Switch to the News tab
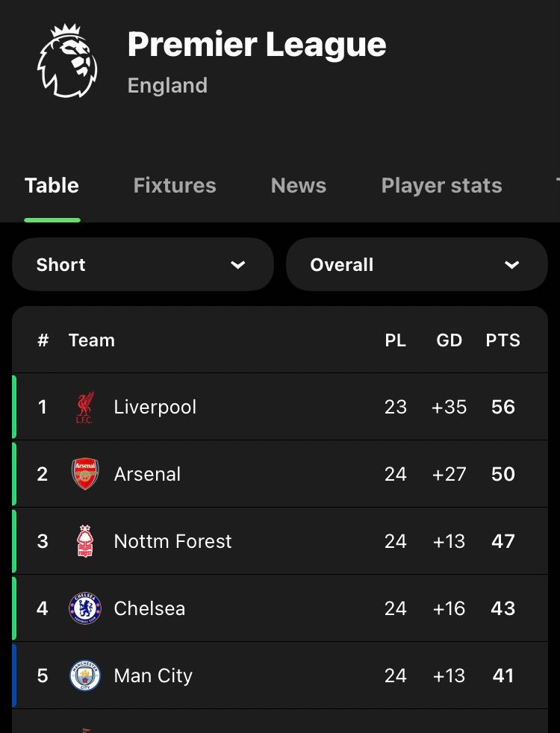This screenshot has width=560, height=733. click(299, 185)
